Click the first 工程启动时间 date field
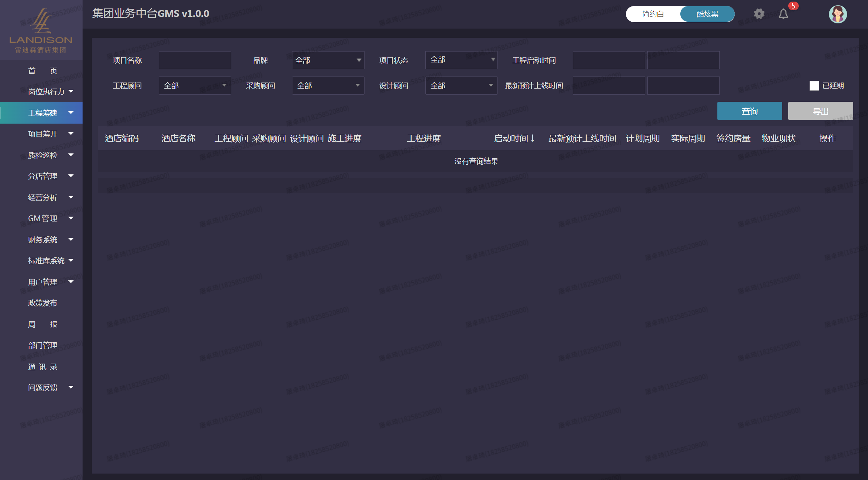Viewport: 868px width, 480px height. click(x=608, y=60)
